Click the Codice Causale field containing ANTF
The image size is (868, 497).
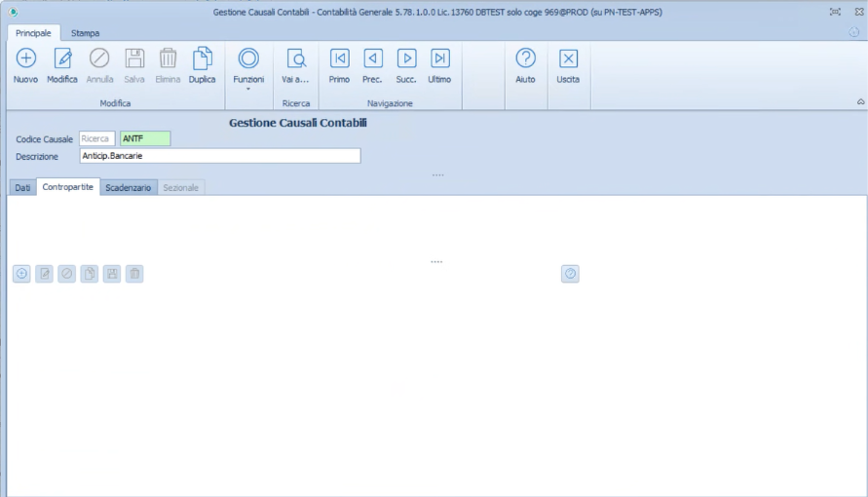pyautogui.click(x=144, y=138)
